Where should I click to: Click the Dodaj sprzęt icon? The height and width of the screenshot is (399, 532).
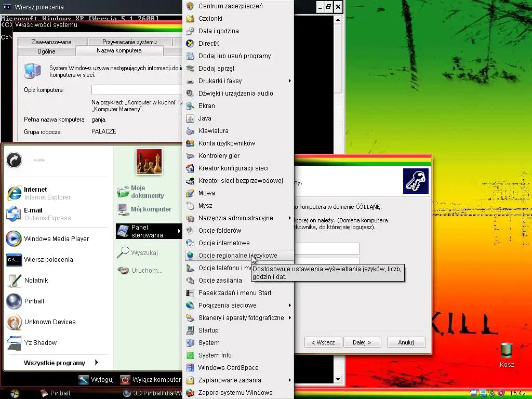(190, 69)
